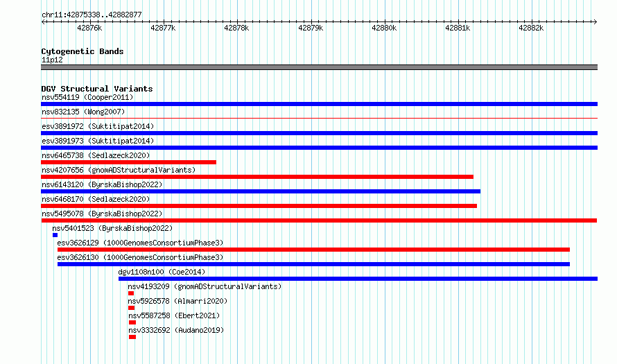This screenshot has width=617, height=364.
Task: Click the small red block of nsv3332692
Action: (x=132, y=337)
